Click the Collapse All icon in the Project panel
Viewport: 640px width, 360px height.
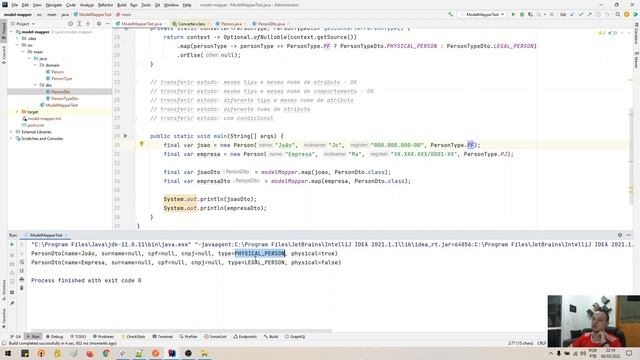point(88,24)
